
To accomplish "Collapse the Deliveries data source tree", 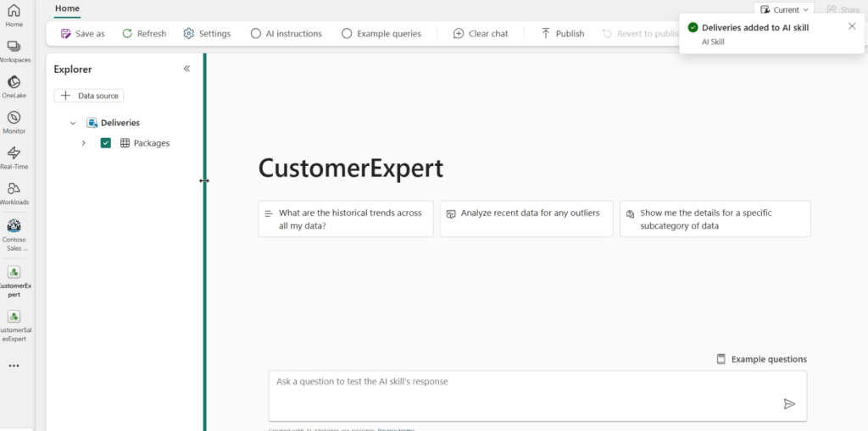I will [73, 124].
